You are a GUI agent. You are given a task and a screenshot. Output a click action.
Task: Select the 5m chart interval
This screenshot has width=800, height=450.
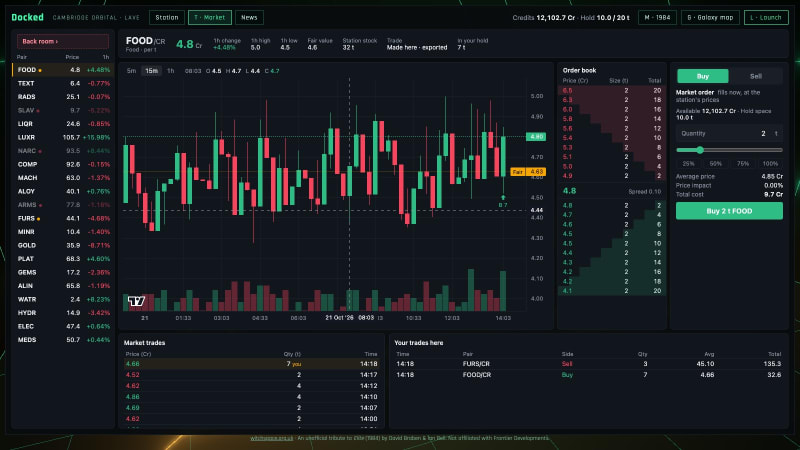click(132, 71)
